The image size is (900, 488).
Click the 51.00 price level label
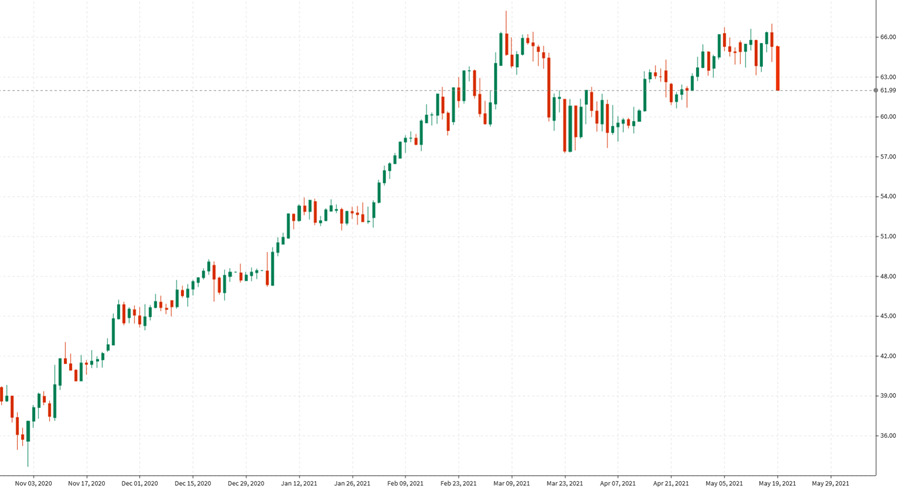[x=888, y=236]
